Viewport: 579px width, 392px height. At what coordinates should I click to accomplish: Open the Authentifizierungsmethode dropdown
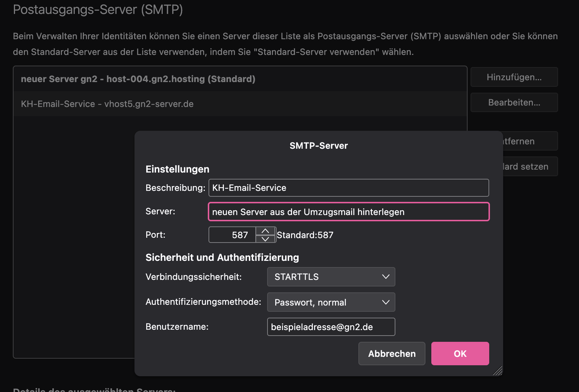point(331,302)
